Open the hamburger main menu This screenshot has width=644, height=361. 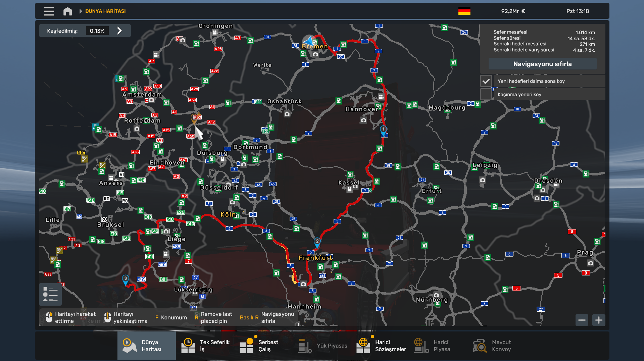coord(49,11)
